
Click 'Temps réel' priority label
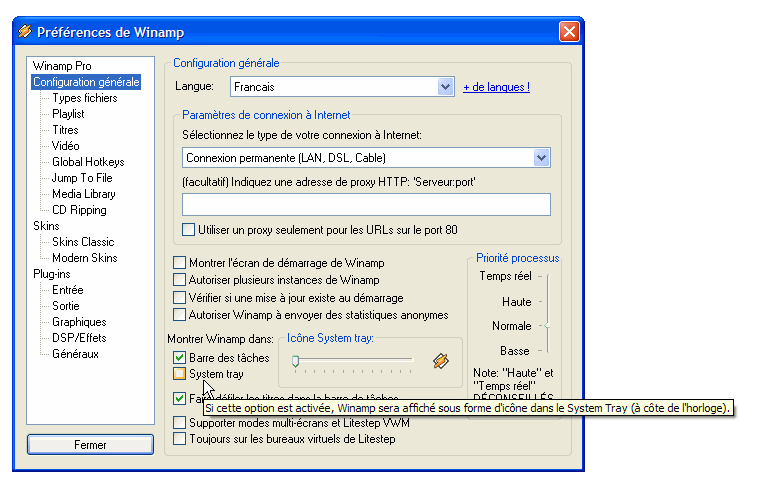505,276
